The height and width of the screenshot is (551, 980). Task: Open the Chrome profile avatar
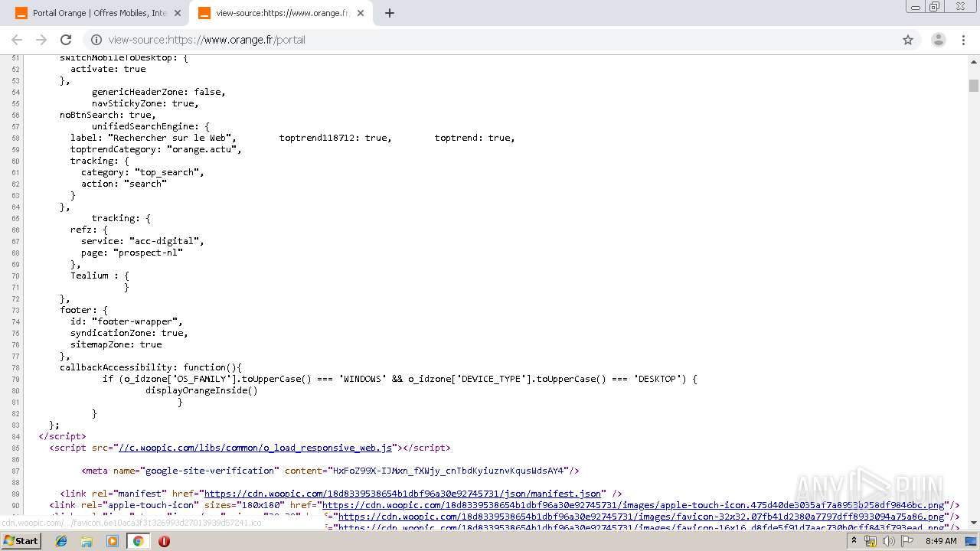[x=939, y=40]
